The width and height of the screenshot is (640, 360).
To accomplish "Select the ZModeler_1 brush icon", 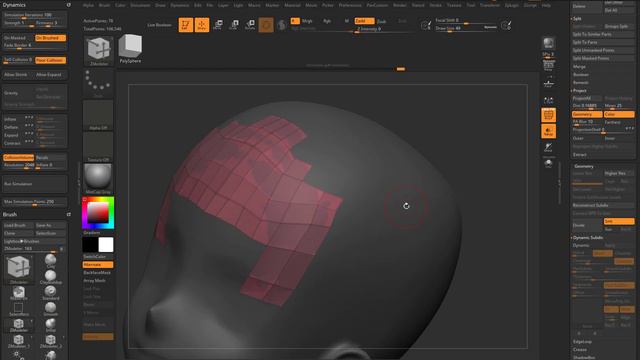I will [19, 341].
